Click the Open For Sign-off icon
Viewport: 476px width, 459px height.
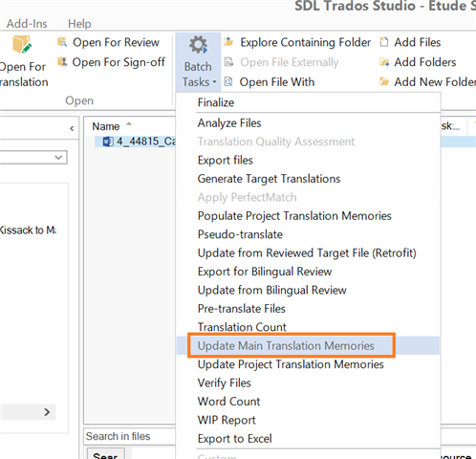point(62,62)
